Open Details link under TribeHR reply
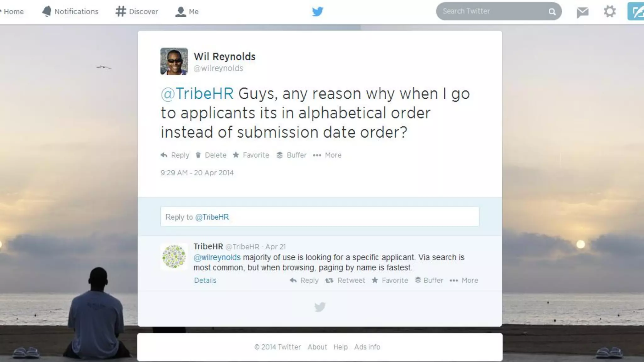This screenshot has height=362, width=644. [x=205, y=280]
